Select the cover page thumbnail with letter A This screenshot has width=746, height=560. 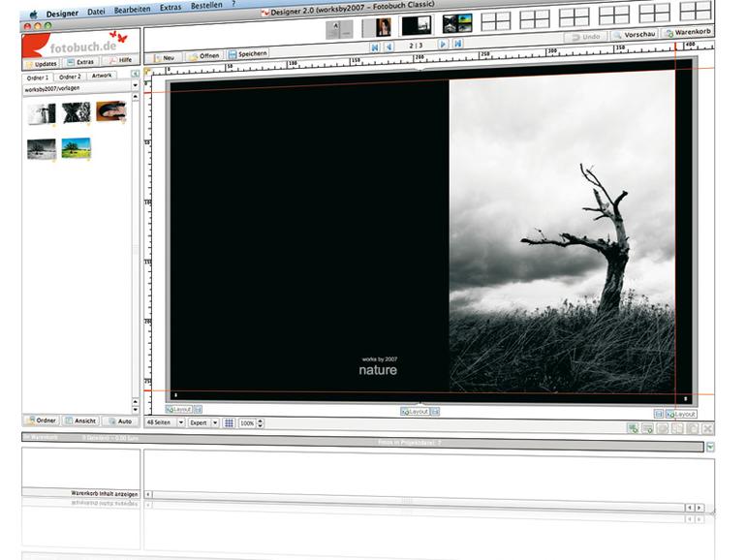pos(339,29)
